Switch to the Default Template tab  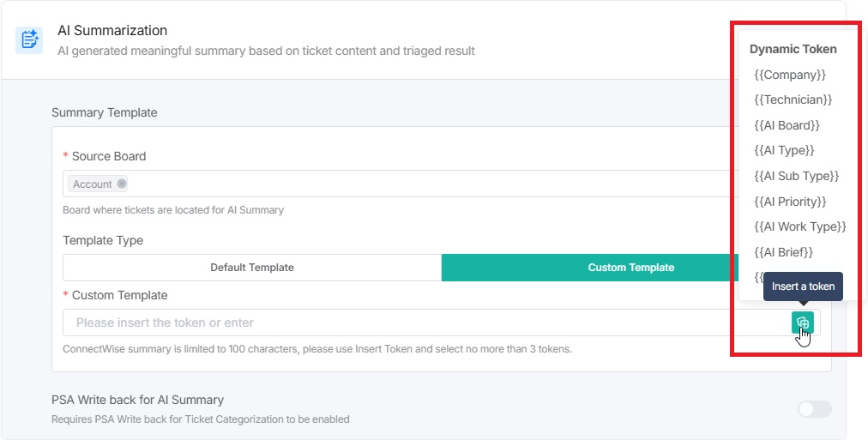click(x=252, y=268)
